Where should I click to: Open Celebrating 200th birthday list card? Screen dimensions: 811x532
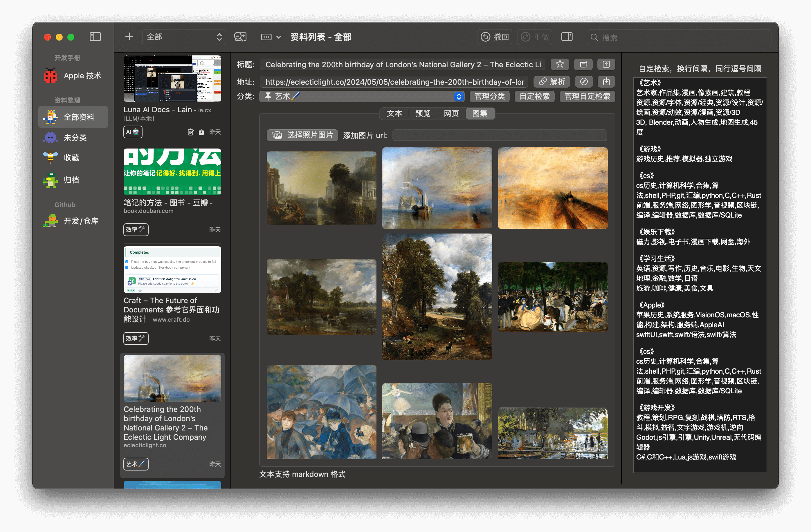pyautogui.click(x=172, y=415)
